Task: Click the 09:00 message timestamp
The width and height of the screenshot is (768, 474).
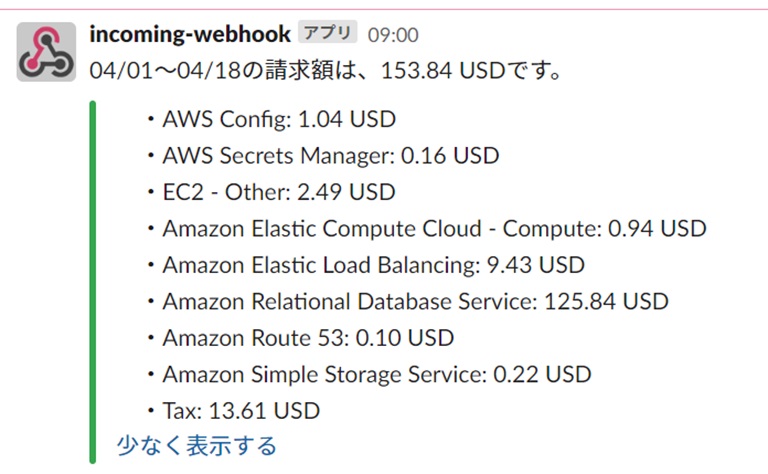Action: (x=393, y=35)
